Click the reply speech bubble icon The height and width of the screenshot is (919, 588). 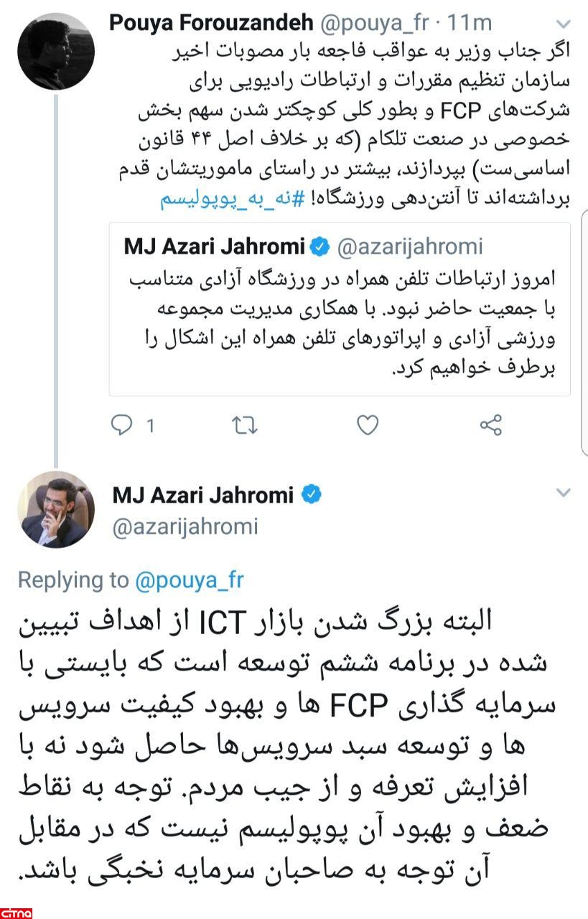(x=122, y=425)
